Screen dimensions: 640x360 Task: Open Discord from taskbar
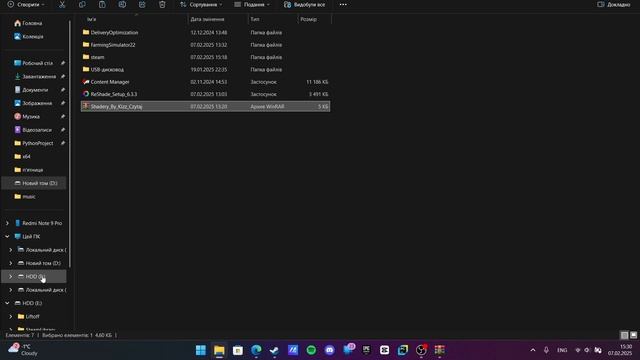click(x=329, y=350)
